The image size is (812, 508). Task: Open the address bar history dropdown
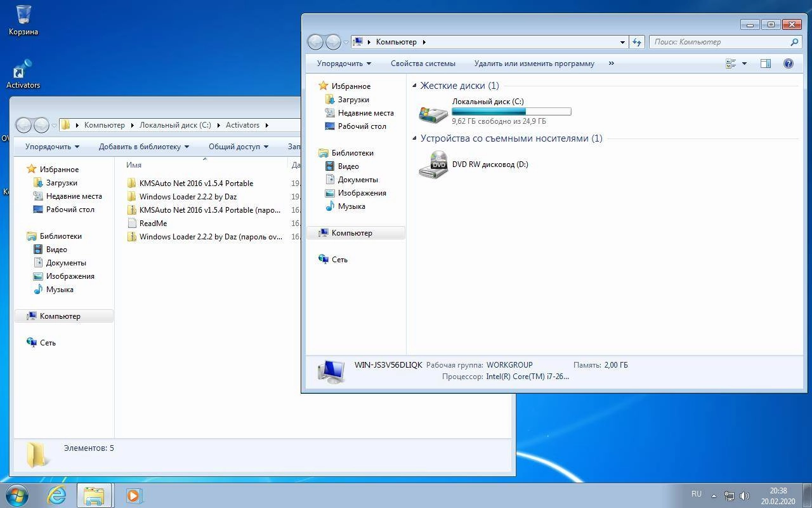622,42
